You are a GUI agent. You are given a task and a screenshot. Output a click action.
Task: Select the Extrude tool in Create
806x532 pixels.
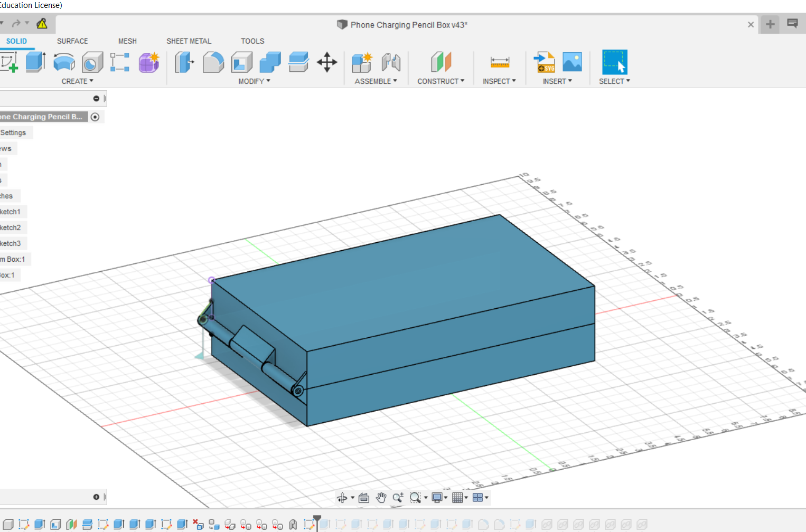(x=35, y=62)
